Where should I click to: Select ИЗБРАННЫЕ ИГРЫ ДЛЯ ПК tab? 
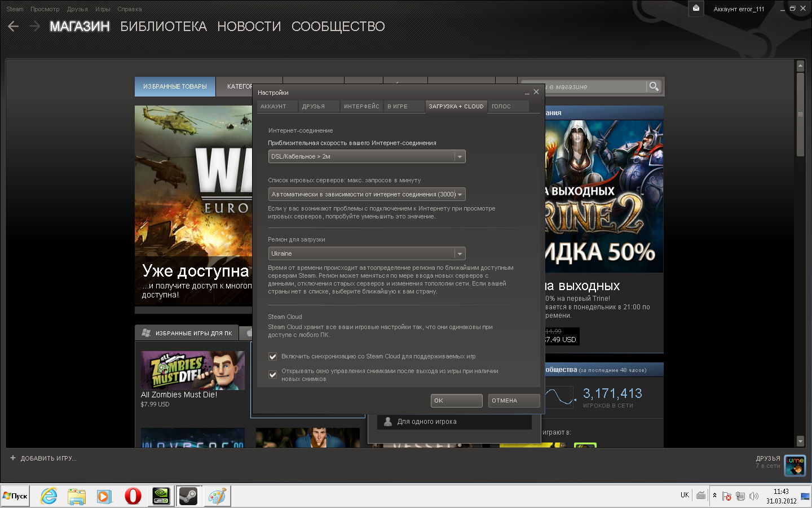pos(187,333)
